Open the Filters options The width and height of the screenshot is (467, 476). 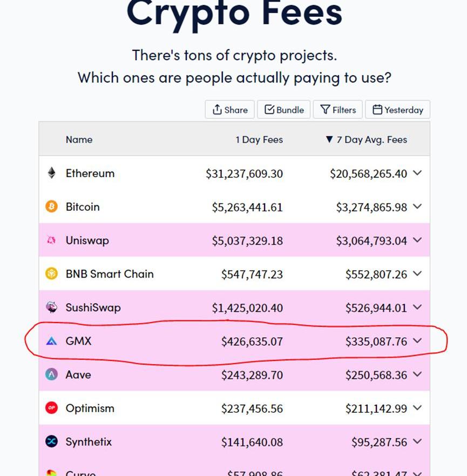click(x=338, y=110)
